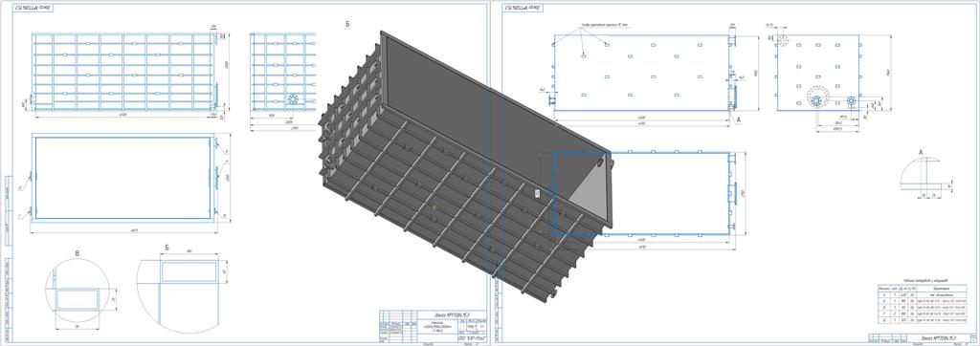Click the rotated designation stamp atop right sheet
980x346 pixels.
(523, 8)
